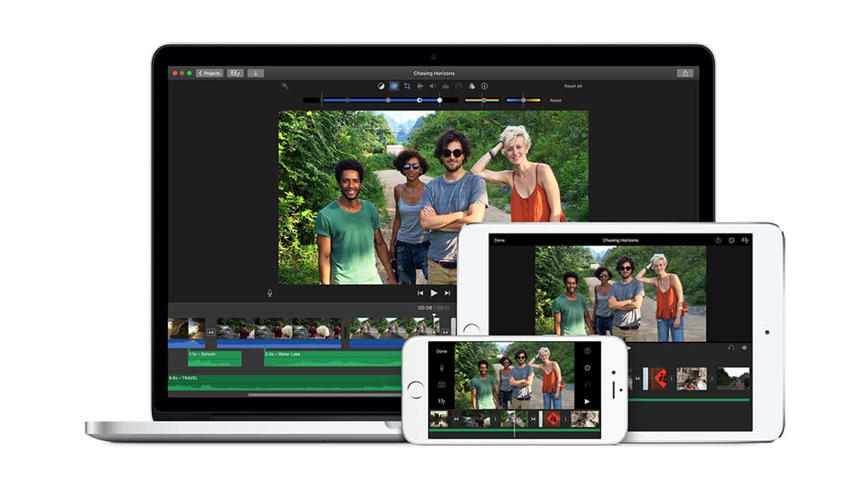Select the first cave clip on the iPhone timeline

click(x=439, y=418)
